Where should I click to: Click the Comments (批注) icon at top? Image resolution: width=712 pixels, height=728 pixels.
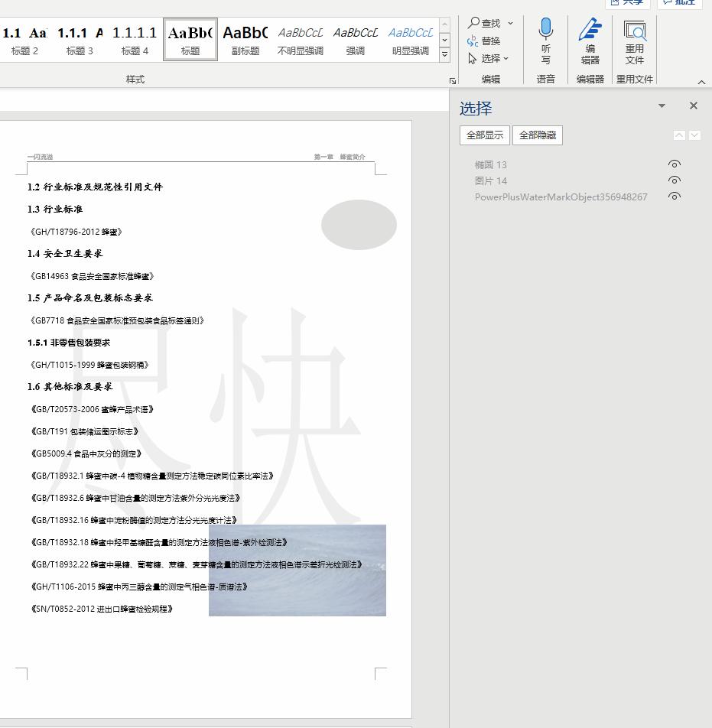pos(679,3)
